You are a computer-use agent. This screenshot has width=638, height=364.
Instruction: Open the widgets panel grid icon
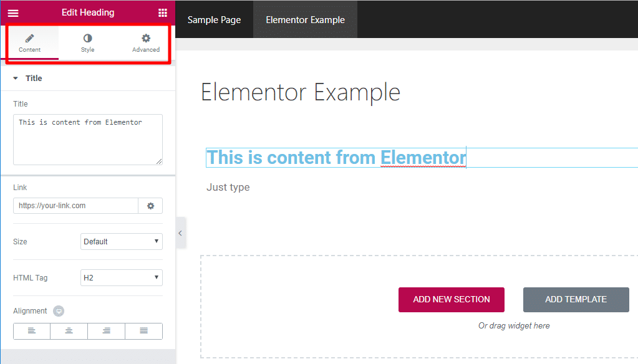(162, 12)
